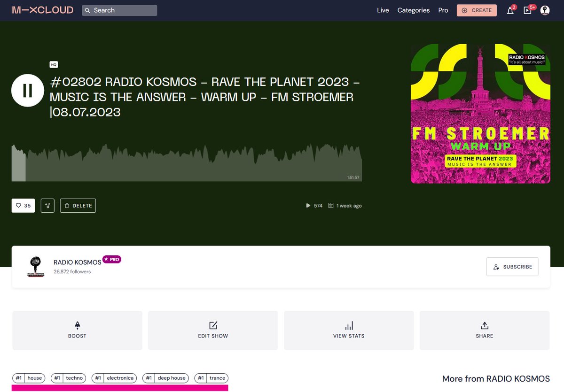Share this show
Viewport: 564px width, 392px height.
click(485, 331)
